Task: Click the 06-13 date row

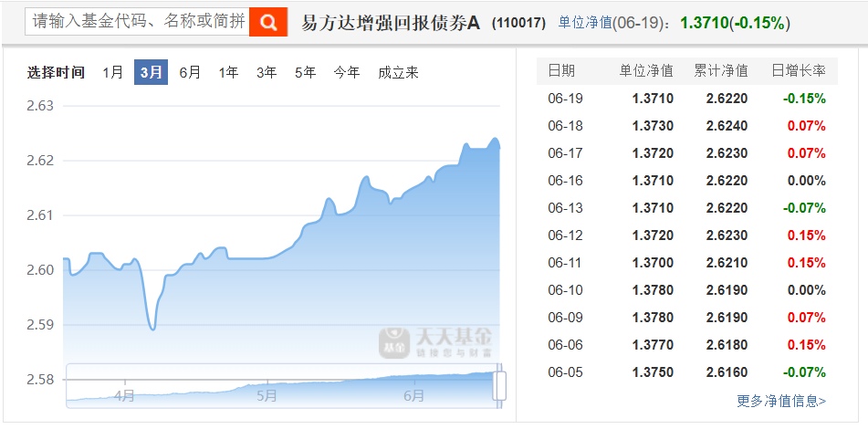Action: pos(687,208)
